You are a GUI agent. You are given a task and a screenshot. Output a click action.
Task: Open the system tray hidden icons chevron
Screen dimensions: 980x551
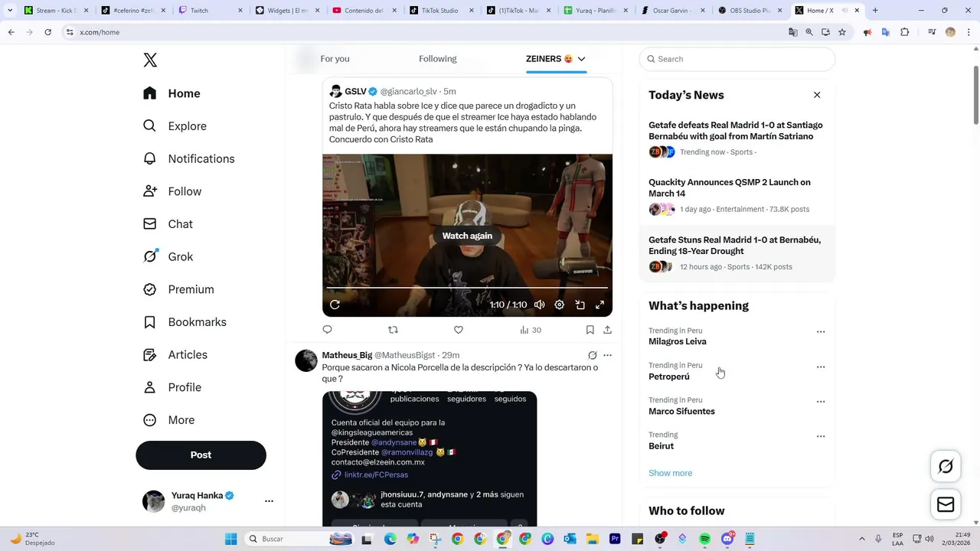coord(862,539)
